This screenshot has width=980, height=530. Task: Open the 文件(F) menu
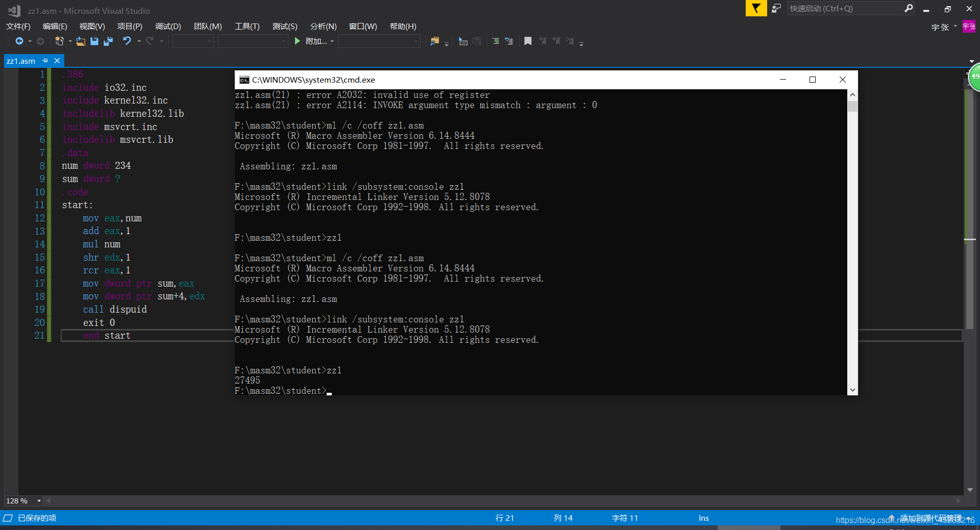[x=18, y=27]
